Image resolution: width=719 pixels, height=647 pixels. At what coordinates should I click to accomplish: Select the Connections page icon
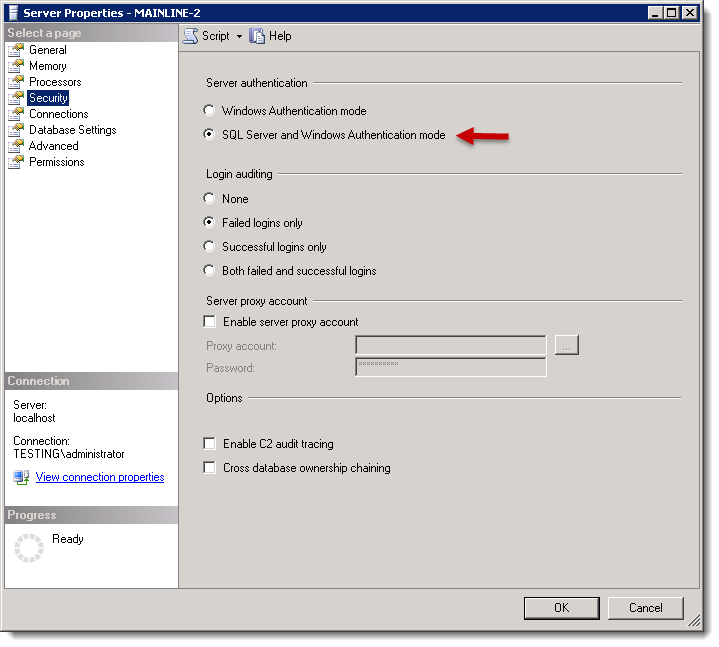coord(16,114)
